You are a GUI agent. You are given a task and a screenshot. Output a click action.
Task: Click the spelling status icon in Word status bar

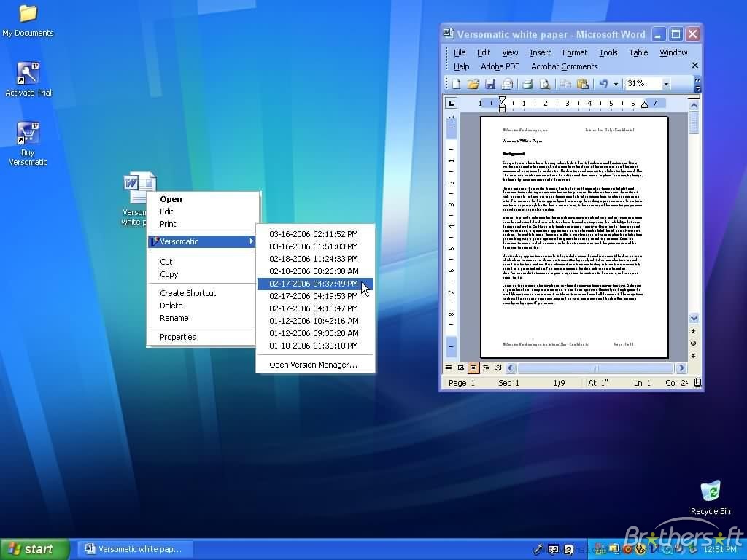pyautogui.click(x=697, y=383)
